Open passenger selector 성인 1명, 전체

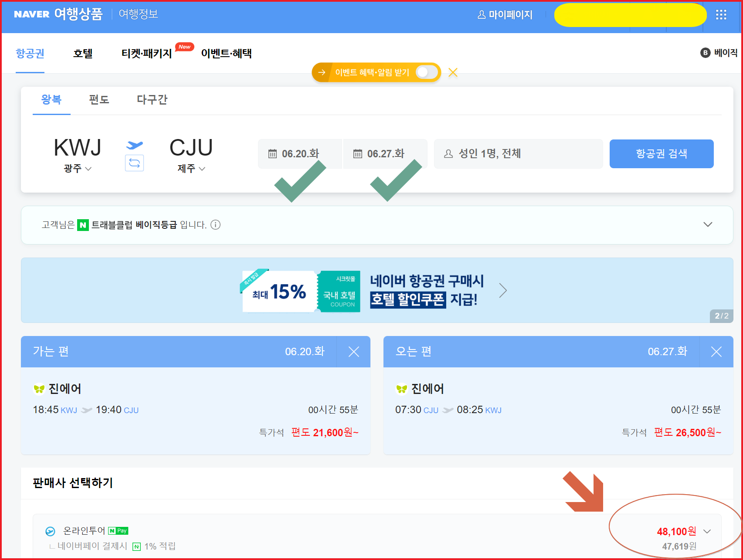[x=519, y=154]
